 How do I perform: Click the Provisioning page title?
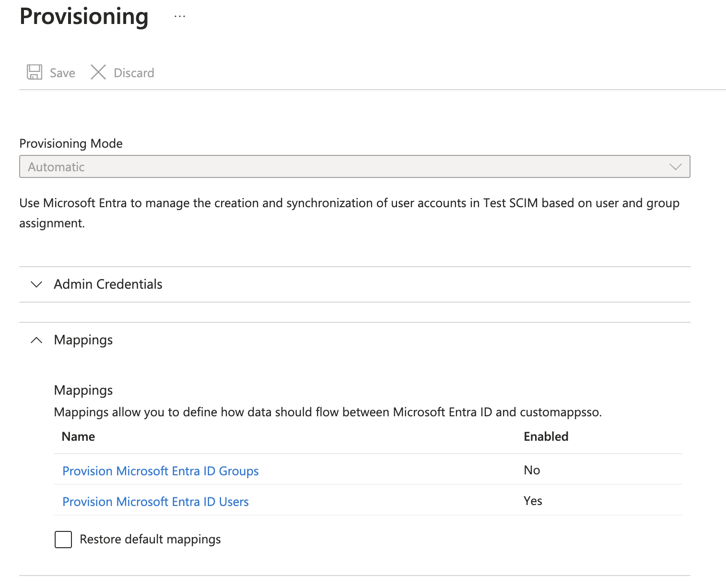(x=84, y=17)
